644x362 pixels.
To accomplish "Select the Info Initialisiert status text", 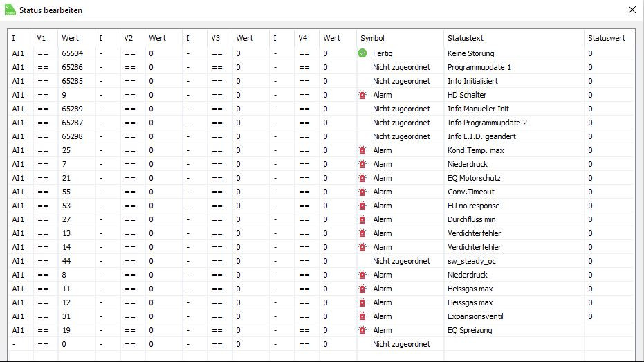I will point(472,82).
